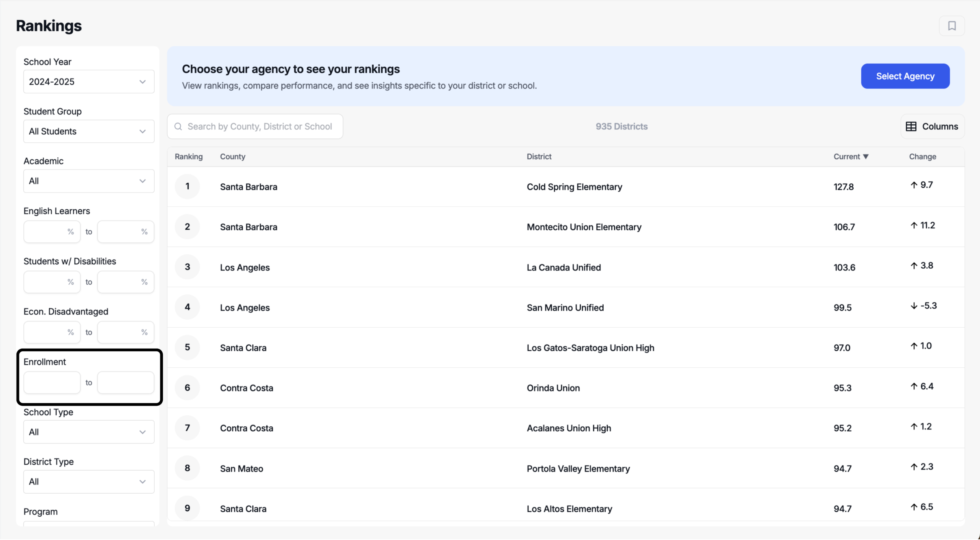Sort by the District column header

(539, 157)
